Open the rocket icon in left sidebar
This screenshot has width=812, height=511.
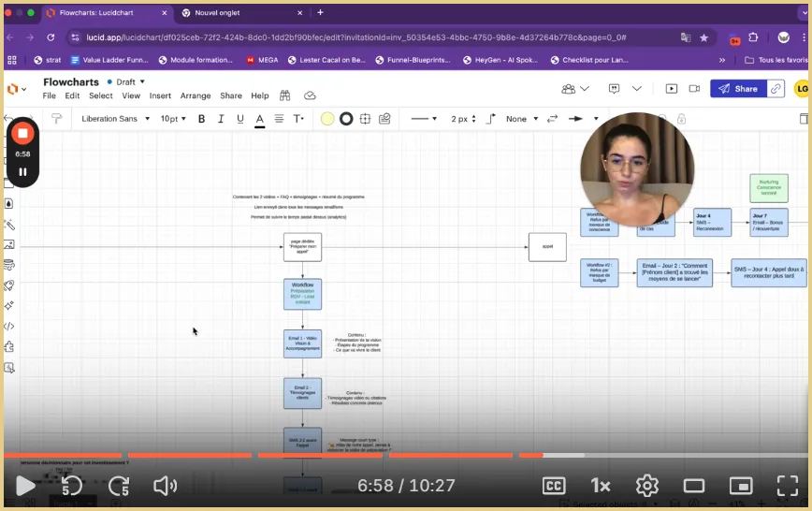pos(8,285)
